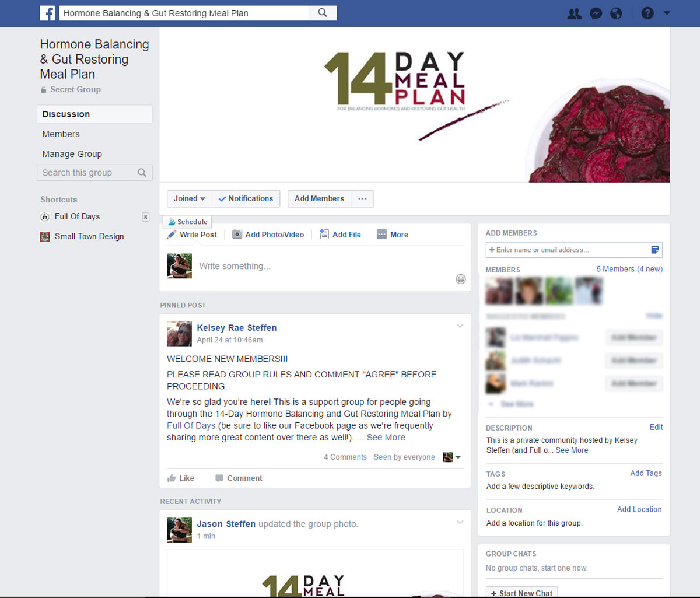Hide suggested members

(x=654, y=316)
